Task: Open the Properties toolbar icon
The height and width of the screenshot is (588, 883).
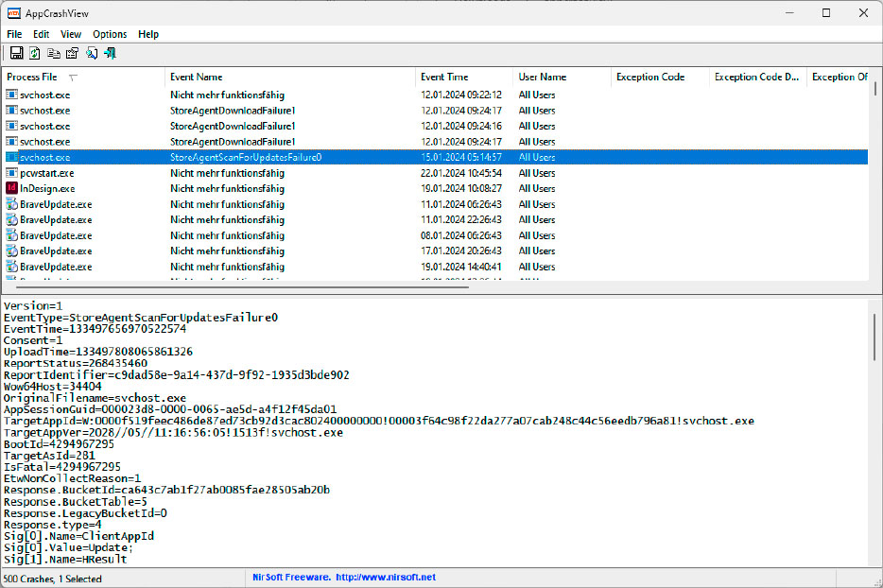Action: tap(72, 53)
